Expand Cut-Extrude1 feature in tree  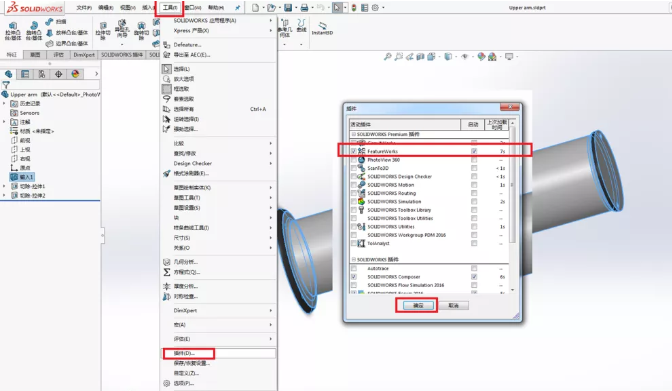pyautogui.click(x=4, y=186)
